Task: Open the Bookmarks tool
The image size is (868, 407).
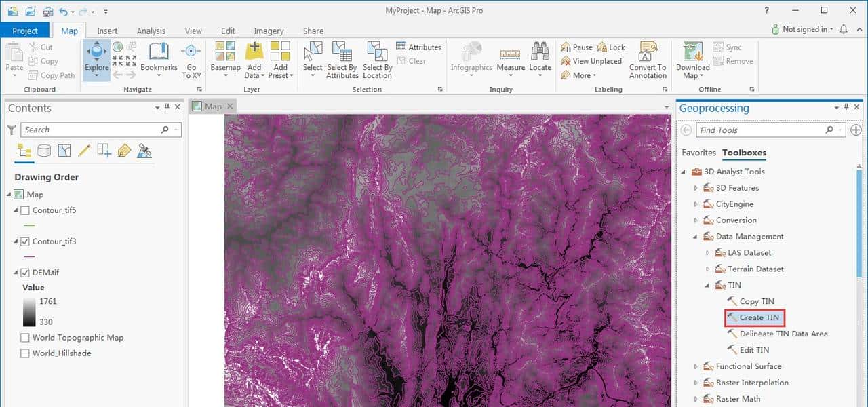Action: point(158,58)
